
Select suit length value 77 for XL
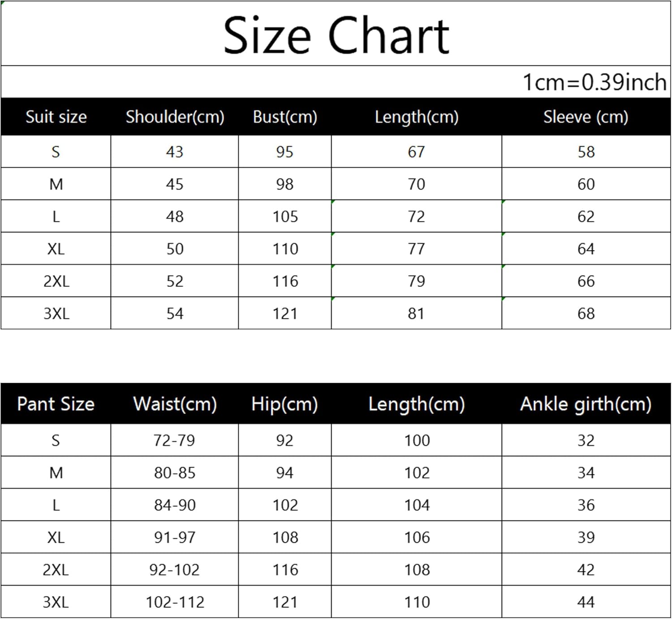pyautogui.click(x=416, y=249)
